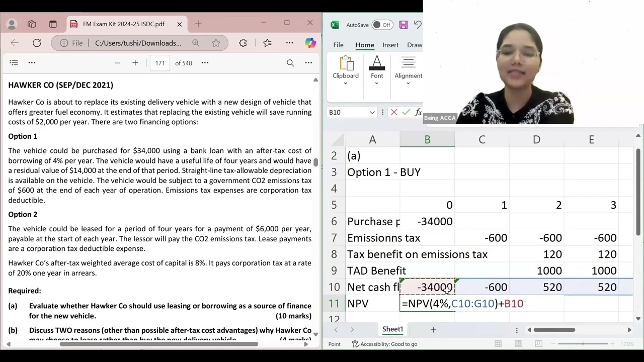Switch to Page Break Preview
Image resolution: width=644 pixels, height=362 pixels.
click(538, 344)
